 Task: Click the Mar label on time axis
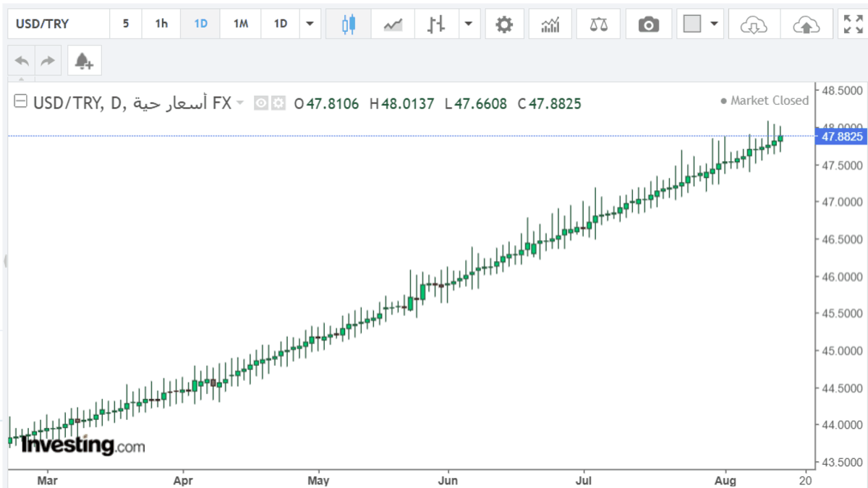tap(47, 479)
